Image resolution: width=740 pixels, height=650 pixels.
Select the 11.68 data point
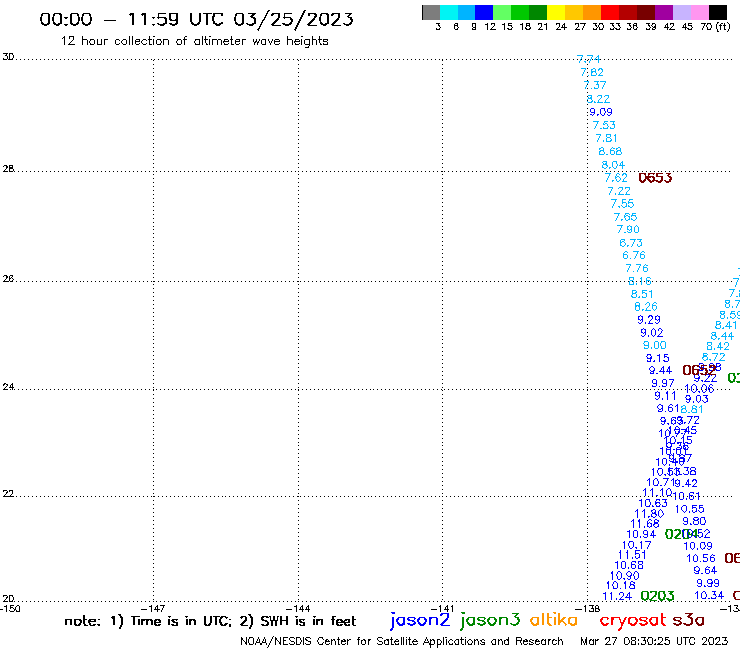[x=645, y=524]
